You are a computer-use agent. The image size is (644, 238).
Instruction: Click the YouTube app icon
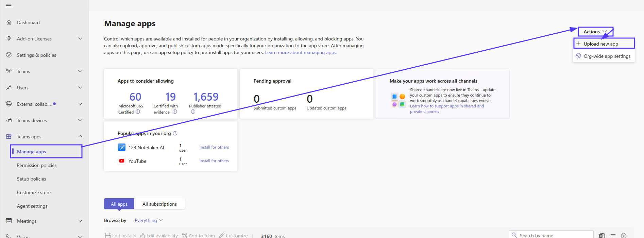(122, 161)
